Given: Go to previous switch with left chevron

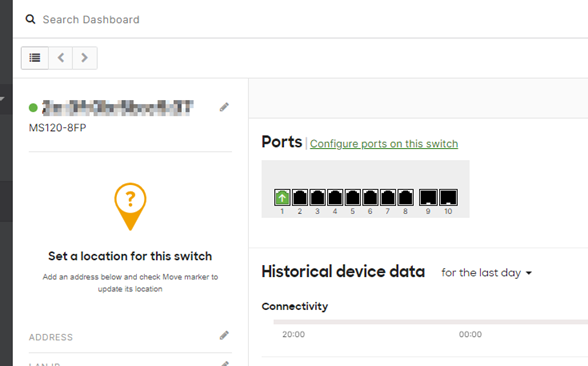Looking at the screenshot, I should [x=61, y=58].
